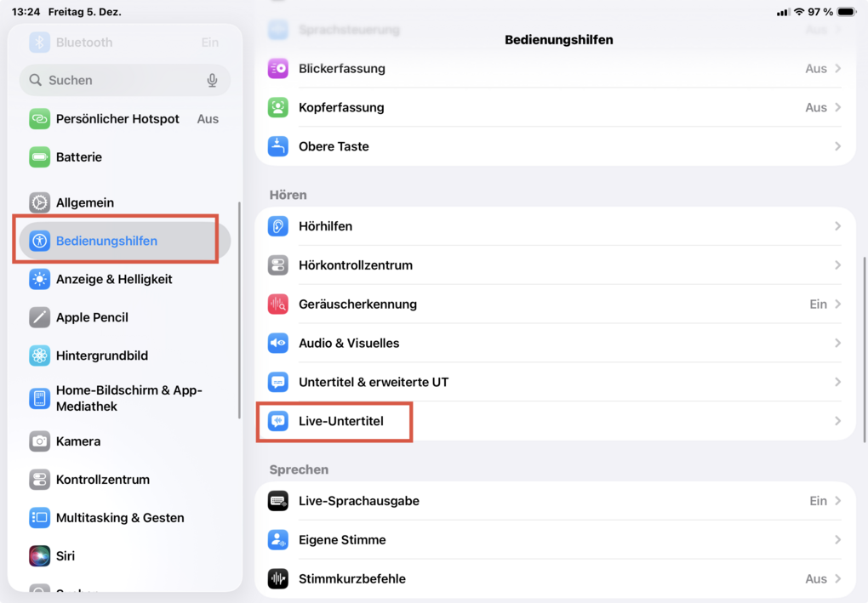Tap the Kopferfassung green icon
Screen dimensions: 868x603
[x=278, y=108]
